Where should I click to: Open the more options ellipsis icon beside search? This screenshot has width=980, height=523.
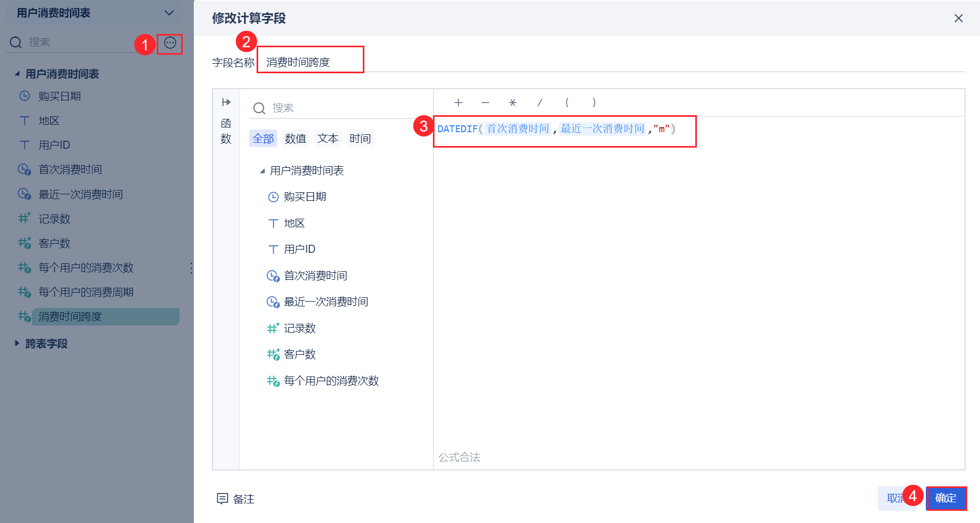tap(170, 43)
